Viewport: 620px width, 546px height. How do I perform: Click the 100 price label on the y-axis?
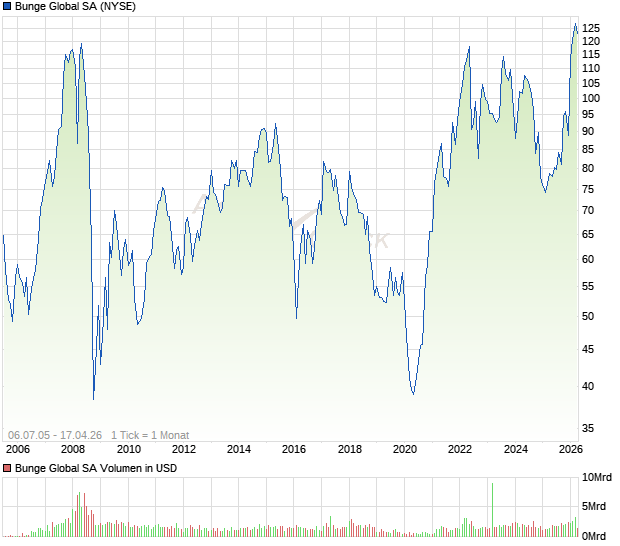point(591,98)
